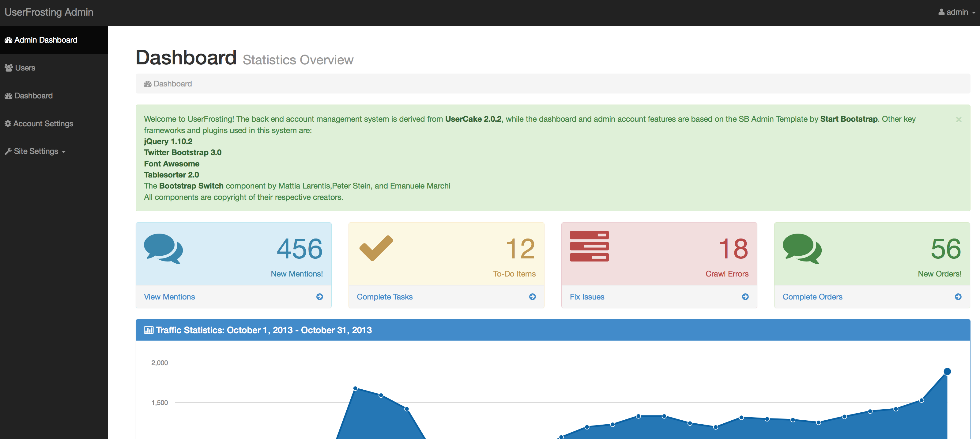Click Complete Tasks link
This screenshot has height=439, width=980.
[x=385, y=297]
